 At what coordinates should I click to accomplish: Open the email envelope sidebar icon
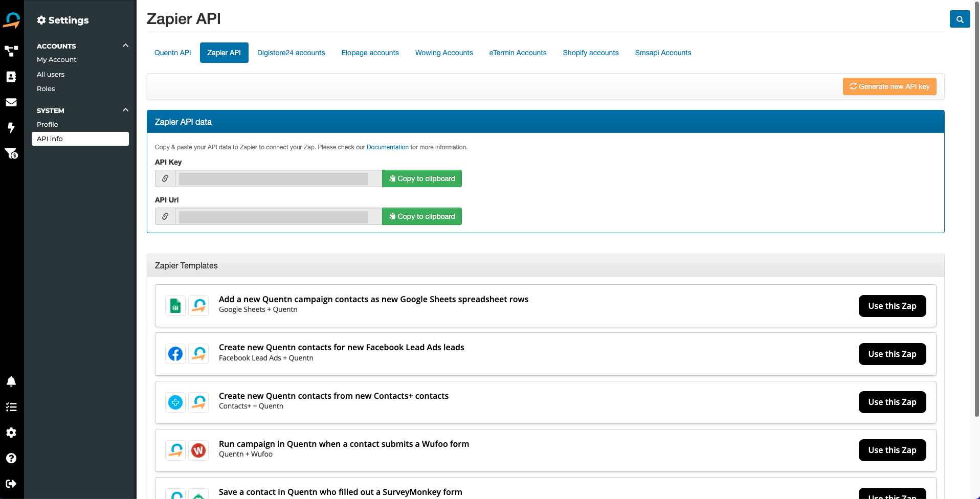pos(11,102)
